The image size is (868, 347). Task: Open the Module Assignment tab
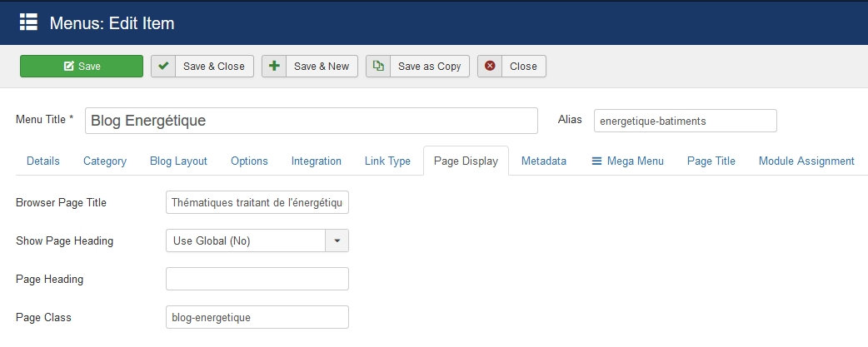[806, 161]
